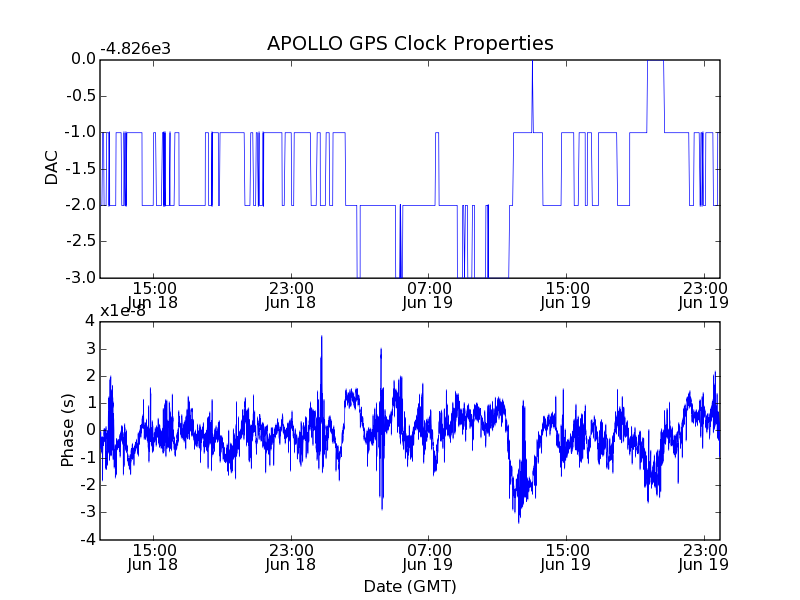Click the -4 tick label on Phase axis
The height and width of the screenshot is (600, 800).
(87, 539)
